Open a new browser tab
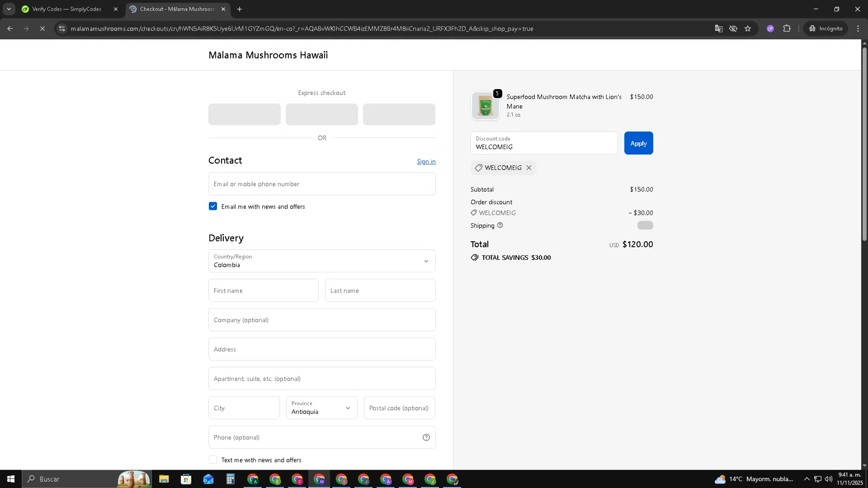The image size is (868, 488). click(x=240, y=9)
